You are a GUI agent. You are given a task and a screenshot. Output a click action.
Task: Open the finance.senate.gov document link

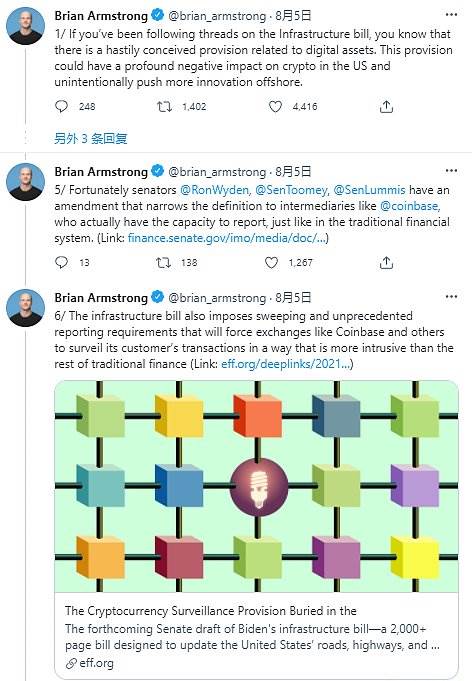227,238
